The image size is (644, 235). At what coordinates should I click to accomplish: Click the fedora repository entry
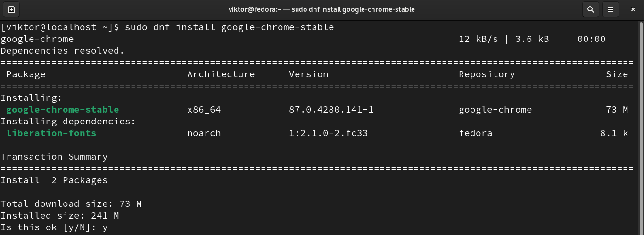click(475, 133)
